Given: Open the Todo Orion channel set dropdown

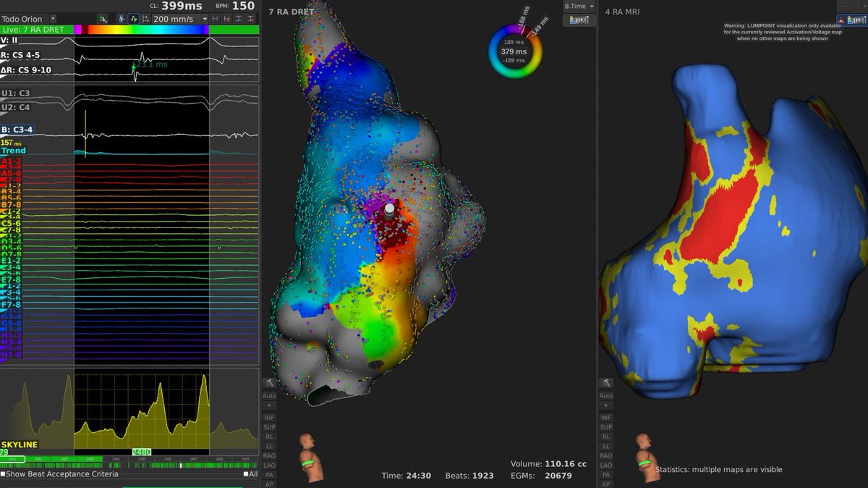Looking at the screenshot, I should [x=53, y=19].
